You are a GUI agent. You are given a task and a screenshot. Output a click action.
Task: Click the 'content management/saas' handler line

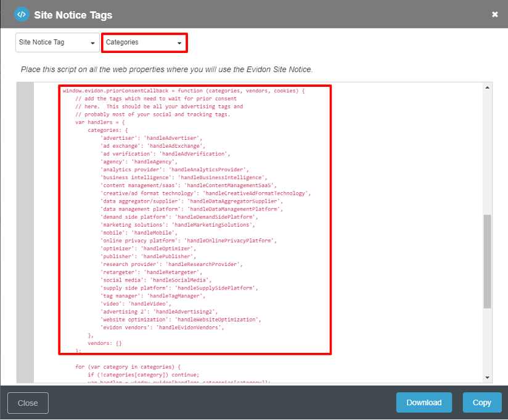click(x=189, y=185)
